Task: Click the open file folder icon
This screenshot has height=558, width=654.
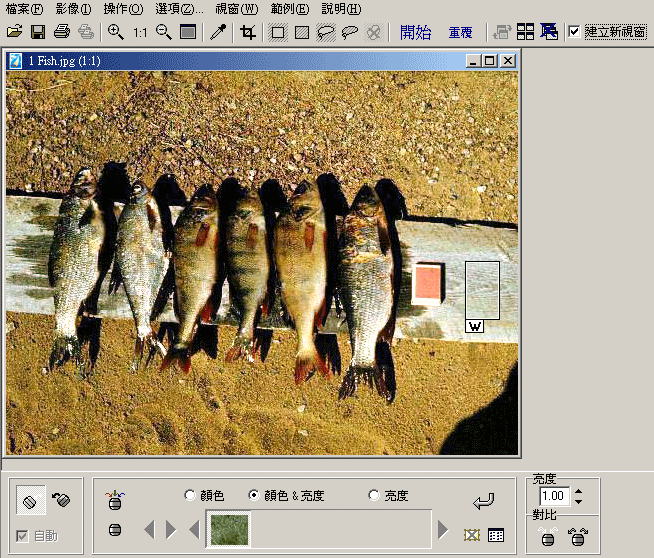Action: (x=14, y=32)
